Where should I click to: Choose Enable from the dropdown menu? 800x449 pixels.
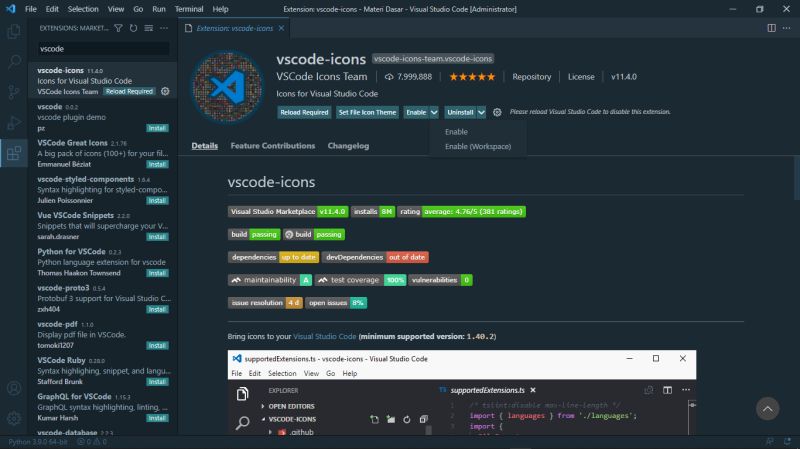[478, 132]
